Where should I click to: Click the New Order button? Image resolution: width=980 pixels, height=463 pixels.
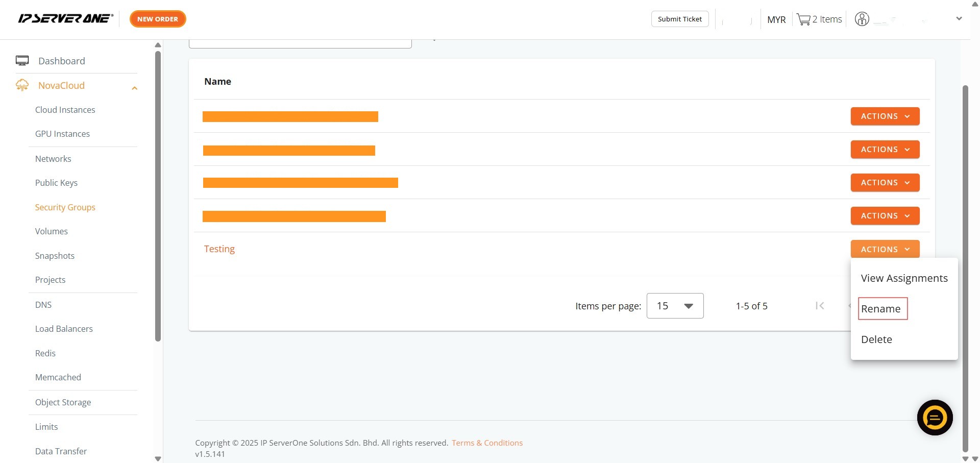[x=158, y=19]
